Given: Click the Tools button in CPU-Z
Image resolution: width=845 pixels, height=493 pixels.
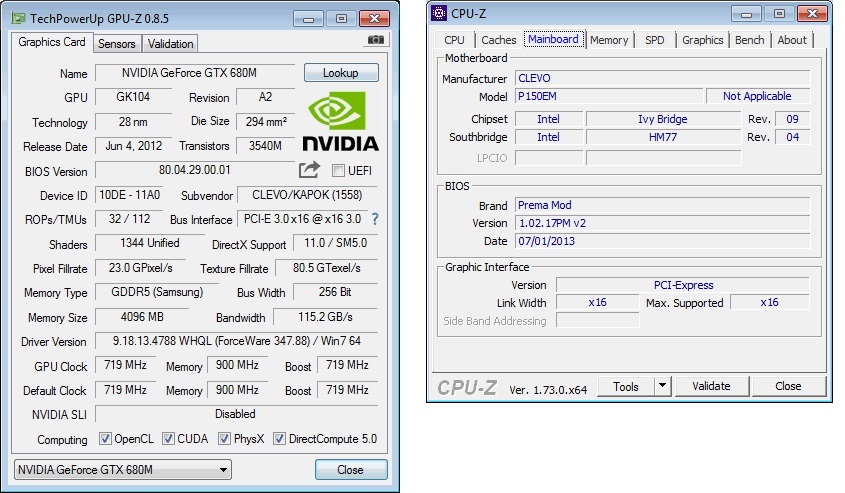Looking at the screenshot, I should point(626,386).
